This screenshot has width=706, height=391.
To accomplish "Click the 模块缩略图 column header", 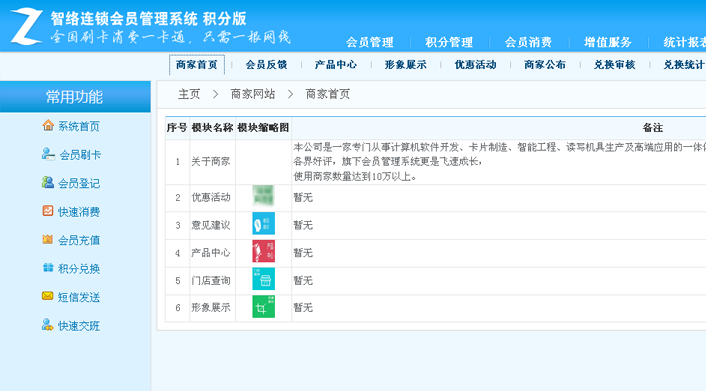I will (x=263, y=128).
